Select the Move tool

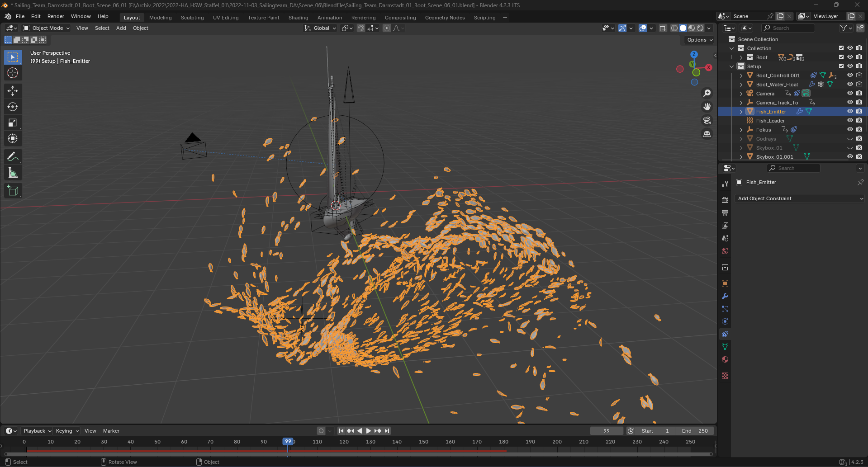pos(13,91)
